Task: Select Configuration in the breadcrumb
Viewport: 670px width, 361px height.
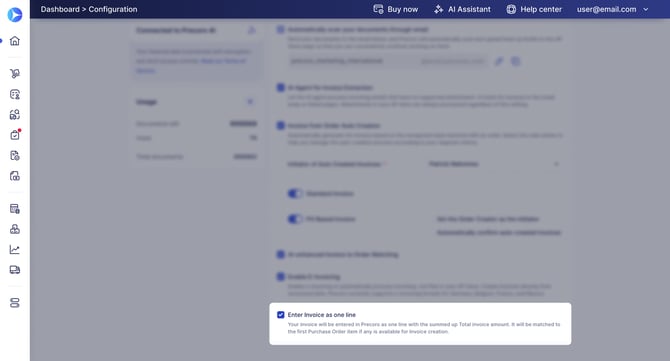Action: (x=113, y=9)
